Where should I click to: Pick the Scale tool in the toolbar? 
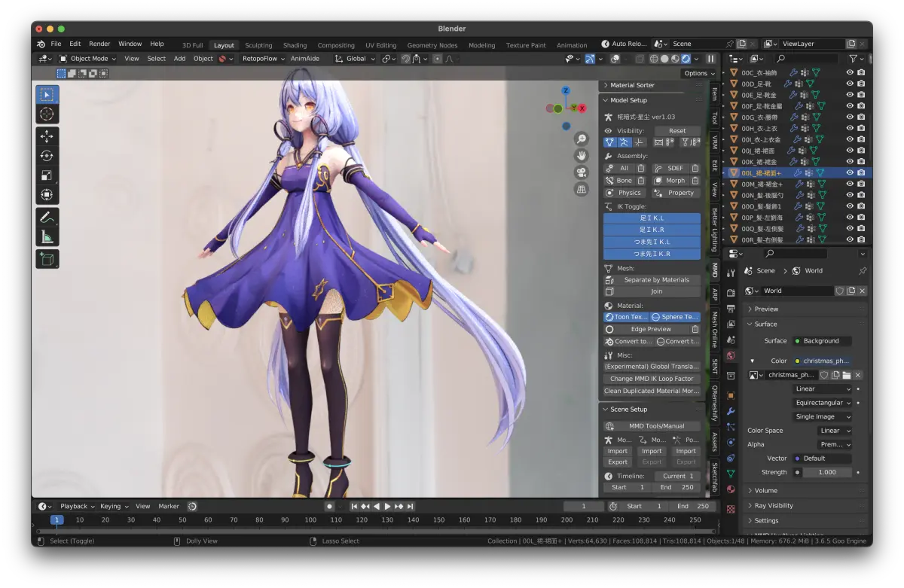point(47,175)
